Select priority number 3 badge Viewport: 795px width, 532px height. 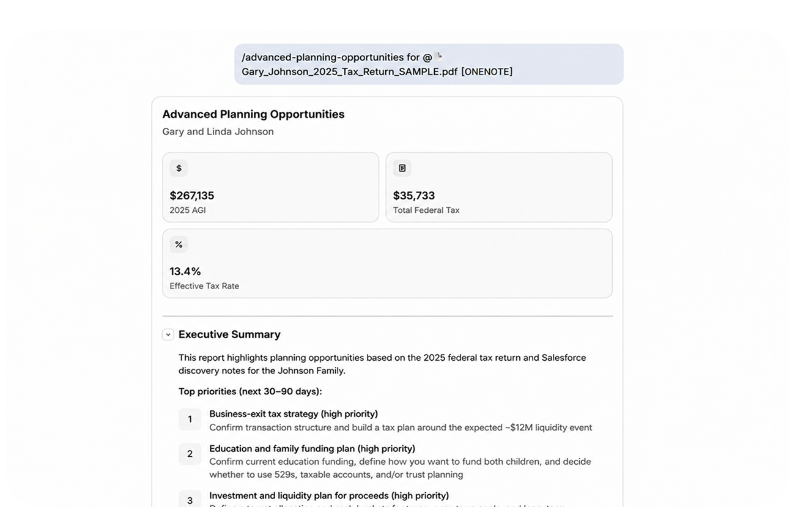[190, 500]
